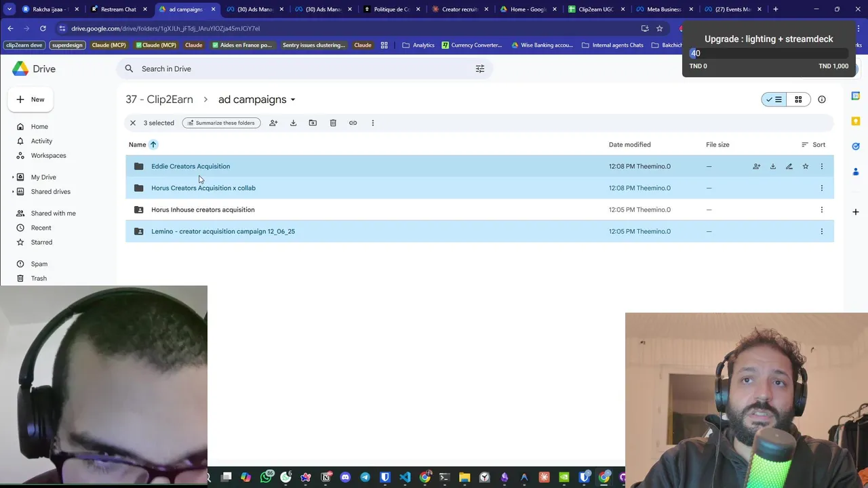Image resolution: width=868 pixels, height=488 pixels.
Task: Go to 37 - Clip2Earn breadcrumb folder
Action: (x=159, y=100)
